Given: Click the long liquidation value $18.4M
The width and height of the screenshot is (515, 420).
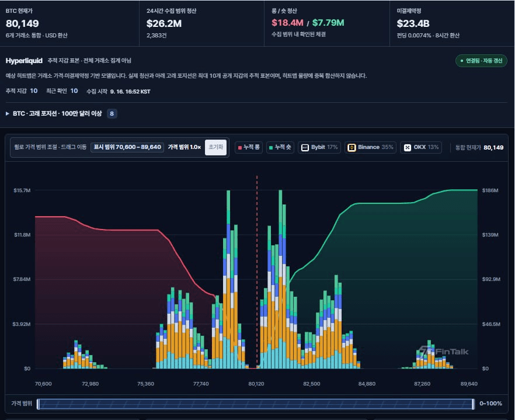Looking at the screenshot, I should tap(287, 23).
